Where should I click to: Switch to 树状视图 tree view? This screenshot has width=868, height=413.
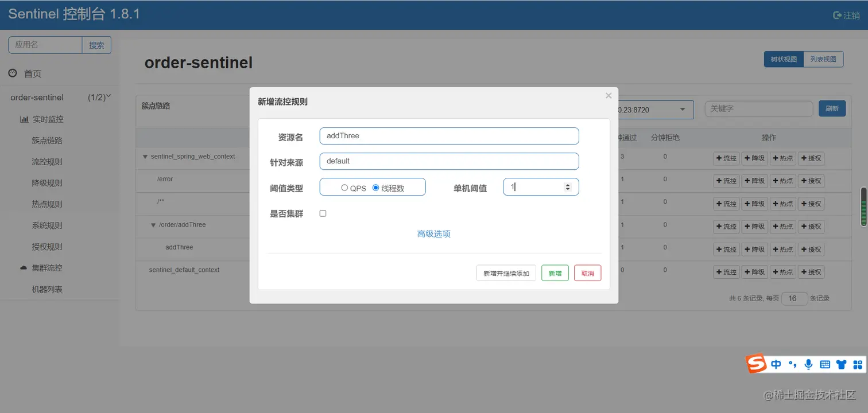pos(784,59)
